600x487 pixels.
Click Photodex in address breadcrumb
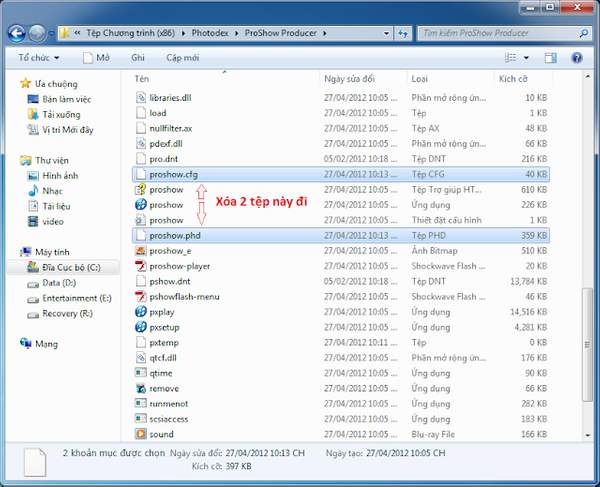[210, 33]
